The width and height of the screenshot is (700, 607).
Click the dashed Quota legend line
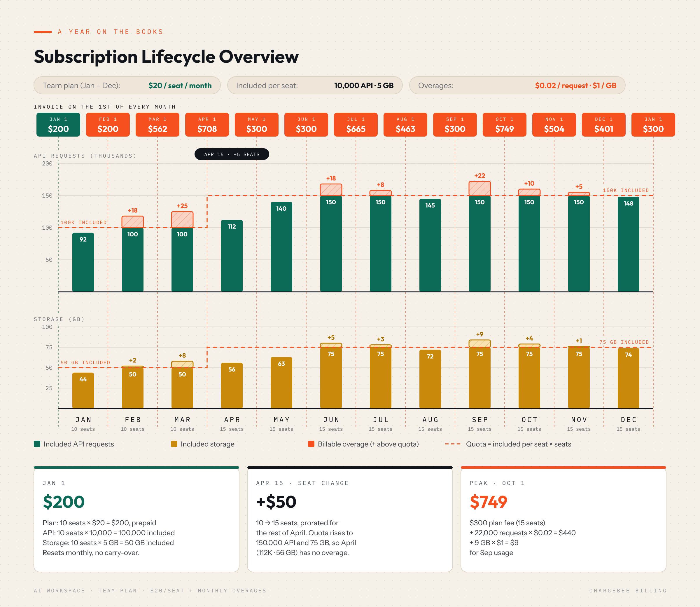453,444
